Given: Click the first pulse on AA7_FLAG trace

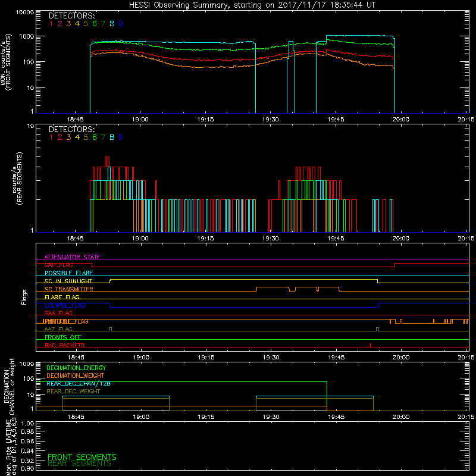Looking at the screenshot, I should coord(110,329).
